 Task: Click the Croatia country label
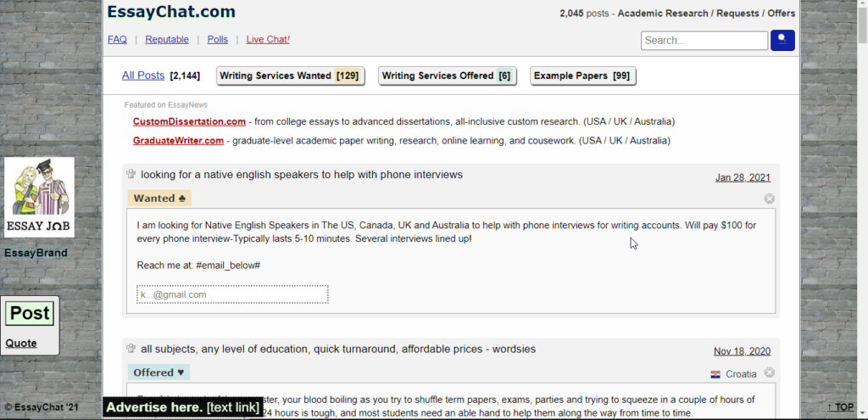[741, 374]
